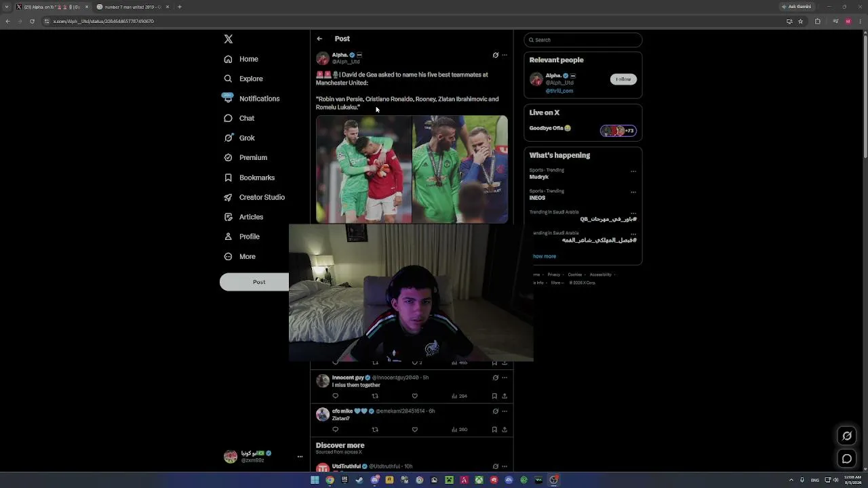Open the left post photo
Image resolution: width=868 pixels, height=488 pixels.
[x=363, y=169]
